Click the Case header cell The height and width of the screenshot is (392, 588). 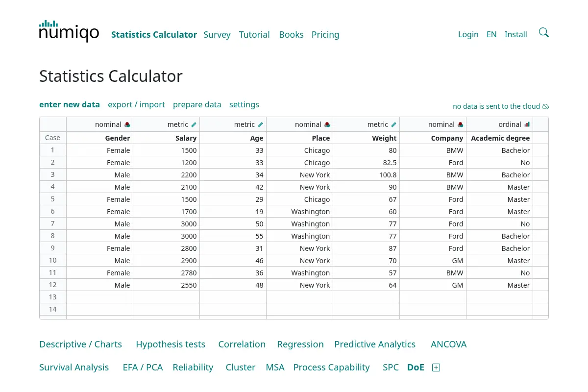tap(53, 138)
